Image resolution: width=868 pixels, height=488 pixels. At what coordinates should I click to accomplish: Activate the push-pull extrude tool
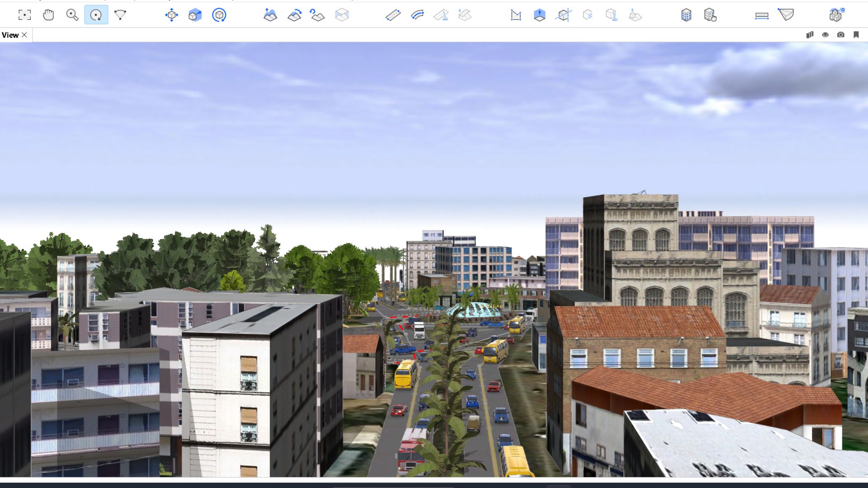539,15
